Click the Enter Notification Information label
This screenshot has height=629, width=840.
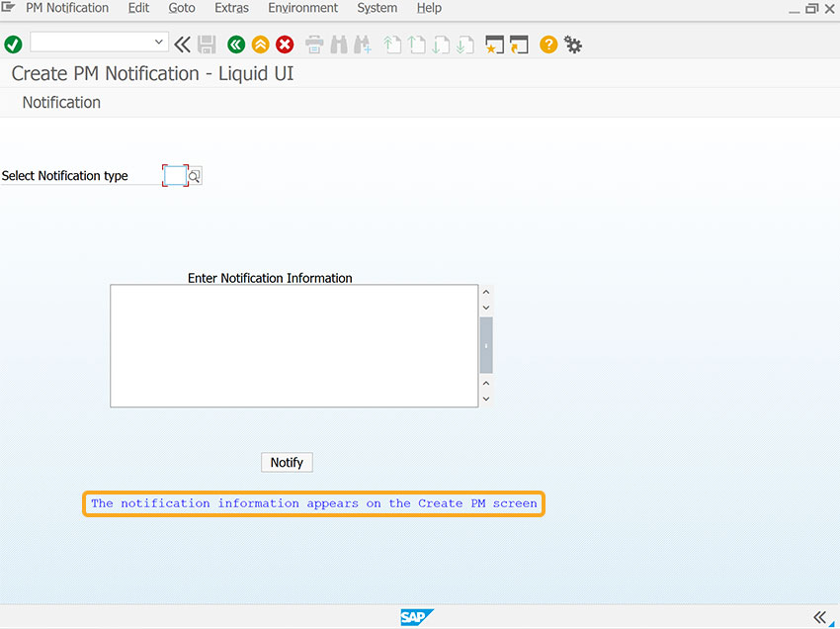coord(270,278)
